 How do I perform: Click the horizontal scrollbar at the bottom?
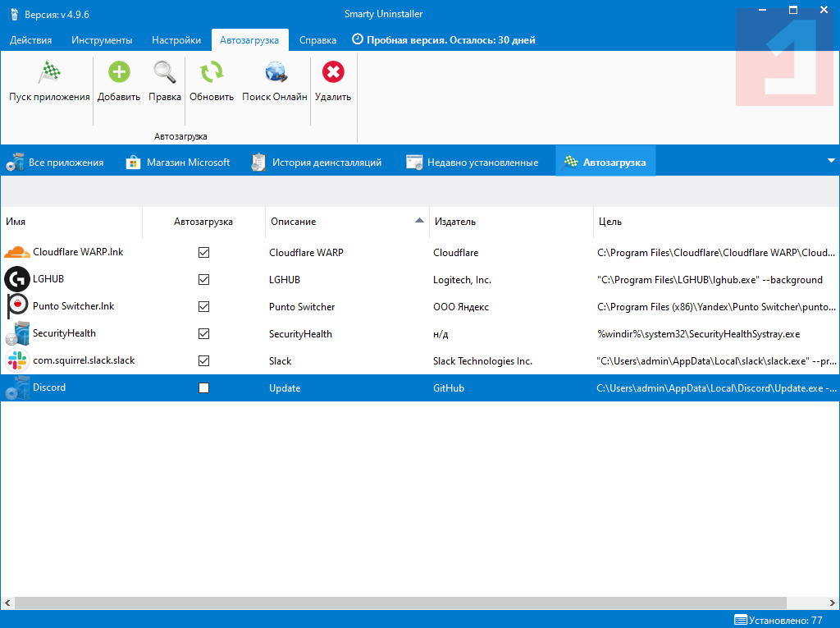[400, 603]
